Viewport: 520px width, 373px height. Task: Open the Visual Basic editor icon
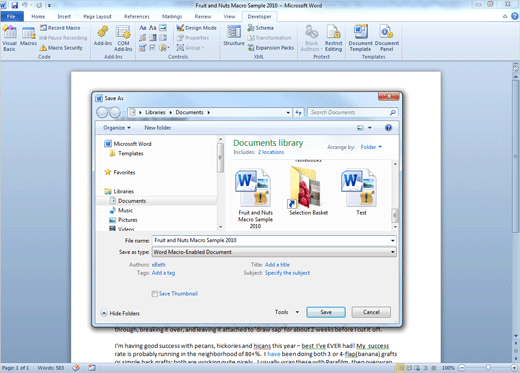coord(9,38)
